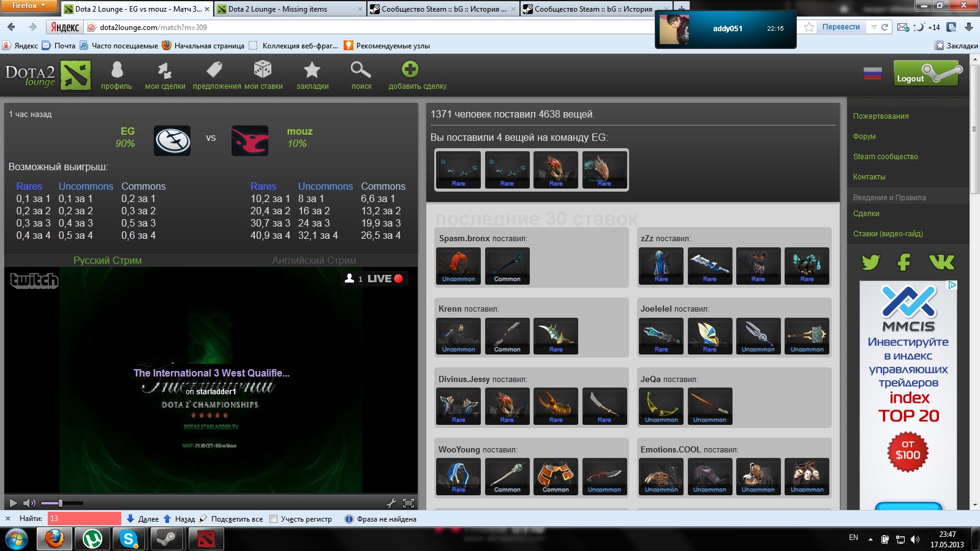Open Skype from the taskbar
The width and height of the screenshot is (980, 551).
129,539
